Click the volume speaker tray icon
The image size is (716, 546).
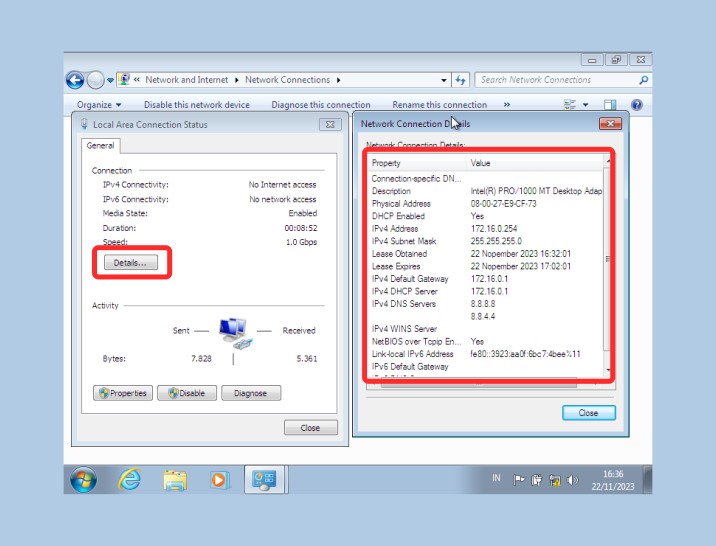point(573,480)
